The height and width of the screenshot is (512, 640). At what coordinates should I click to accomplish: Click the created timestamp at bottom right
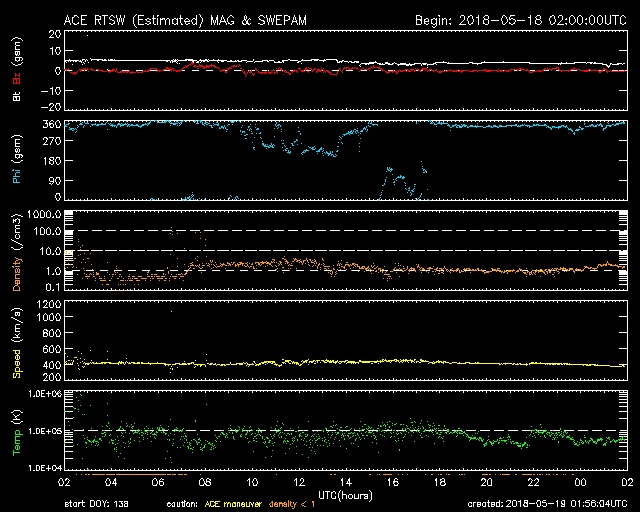(x=548, y=504)
